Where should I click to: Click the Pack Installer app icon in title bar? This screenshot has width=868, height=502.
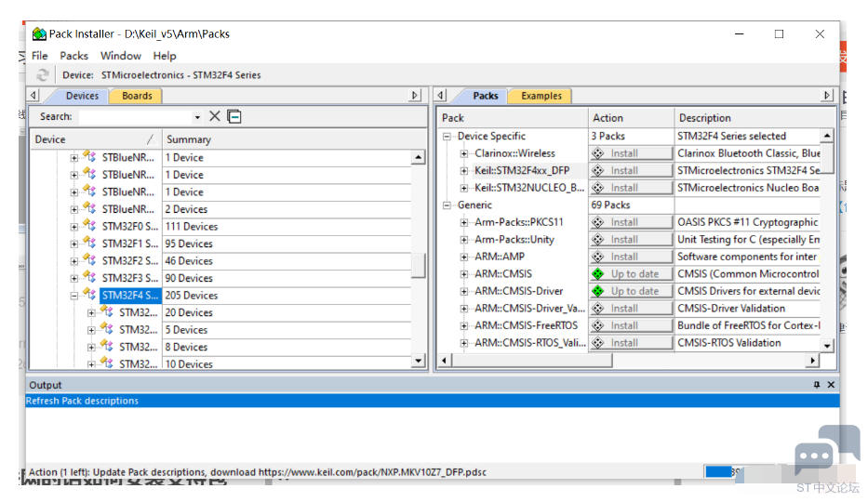click(x=39, y=33)
